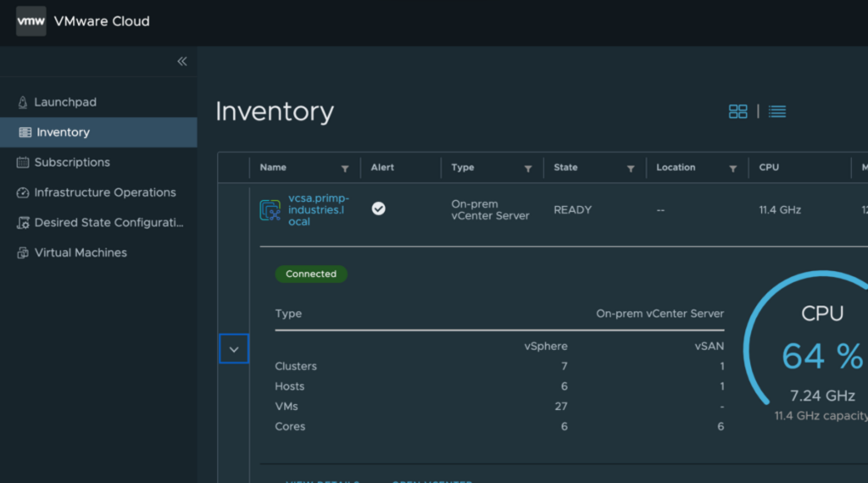Click the State column header
Screen dimensions: 868x483
point(565,168)
